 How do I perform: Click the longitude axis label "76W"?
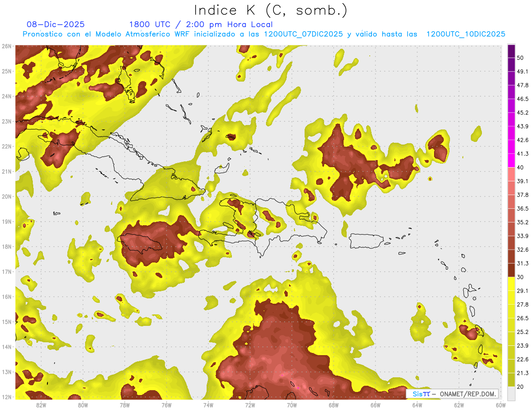pos(166,405)
